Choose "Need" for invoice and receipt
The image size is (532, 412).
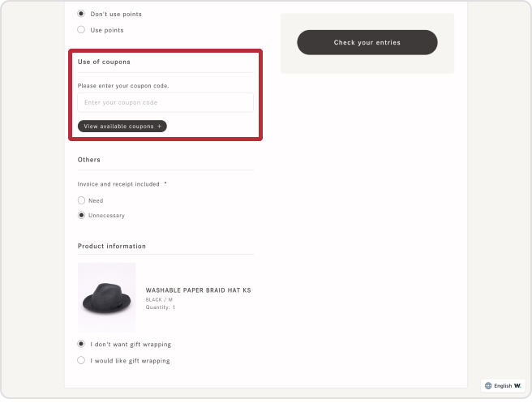pyautogui.click(x=81, y=200)
